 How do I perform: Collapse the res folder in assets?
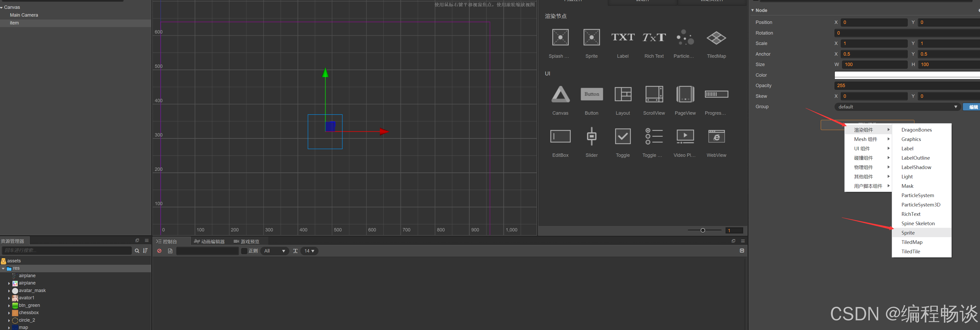coord(3,268)
